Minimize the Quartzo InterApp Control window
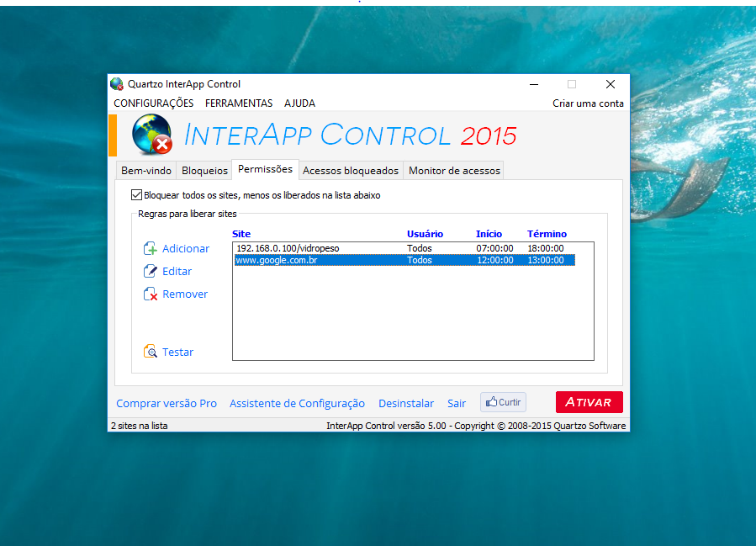This screenshot has height=546, width=756. tap(534, 84)
